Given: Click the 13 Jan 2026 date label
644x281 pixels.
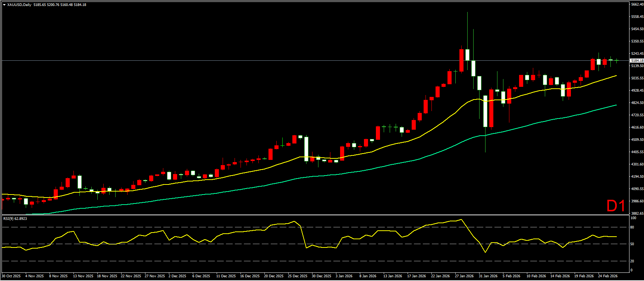Looking at the screenshot, I should coord(393,276).
